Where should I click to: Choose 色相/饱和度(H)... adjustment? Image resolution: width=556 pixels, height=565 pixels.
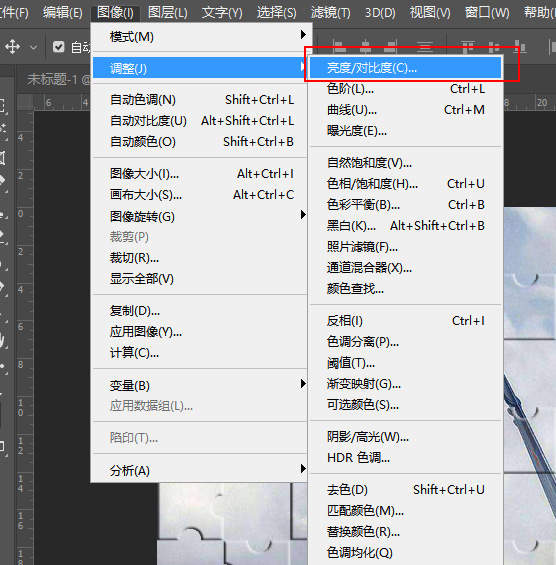[406, 184]
